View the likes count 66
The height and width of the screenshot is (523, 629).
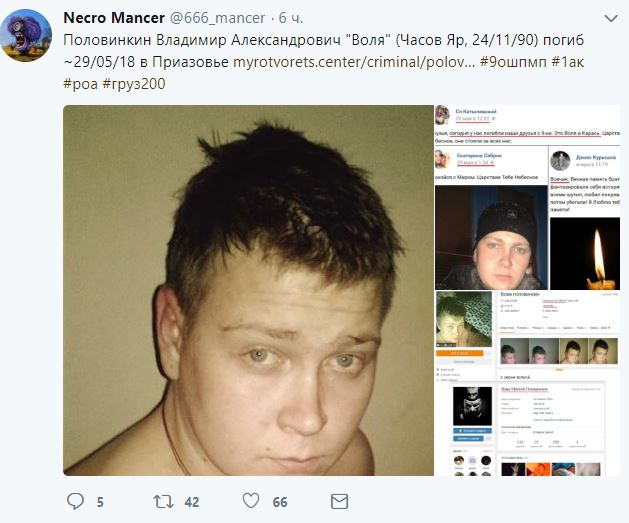pos(280,502)
